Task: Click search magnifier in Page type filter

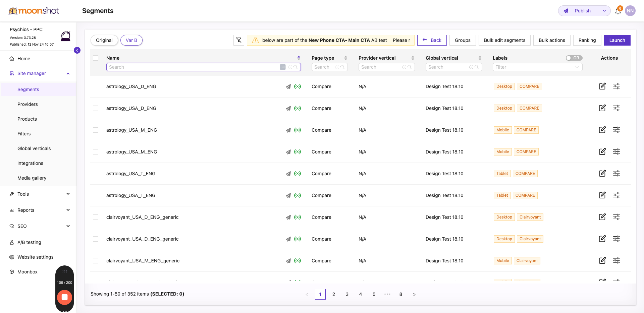Action: tap(342, 67)
